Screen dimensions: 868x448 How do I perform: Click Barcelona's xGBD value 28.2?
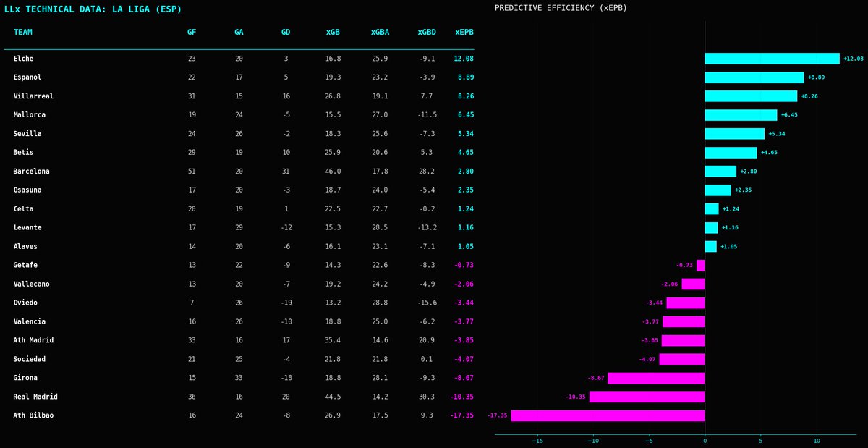pos(427,172)
